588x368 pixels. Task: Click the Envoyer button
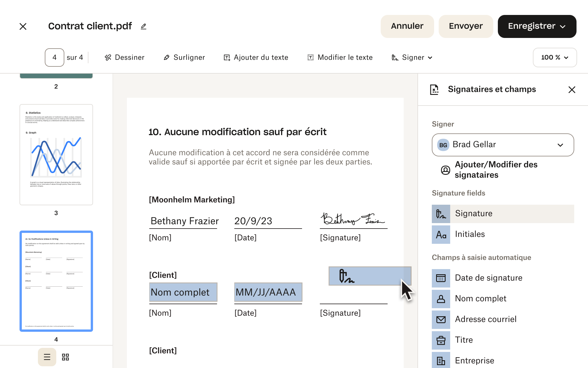(x=466, y=26)
